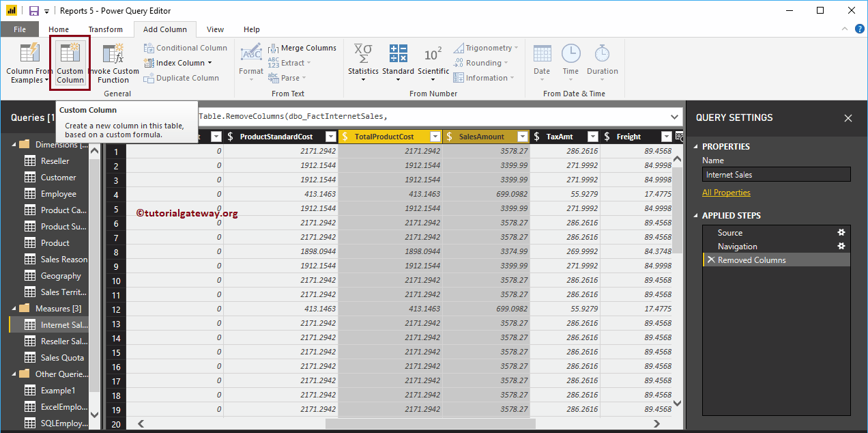Open Source step settings gear

[841, 232]
